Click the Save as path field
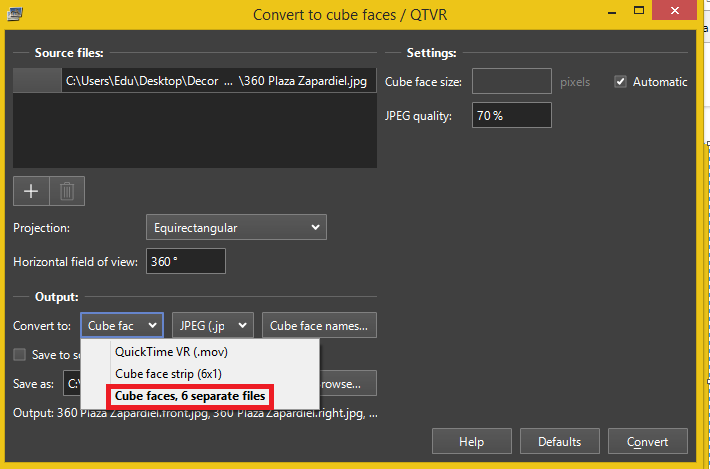 click(x=72, y=383)
